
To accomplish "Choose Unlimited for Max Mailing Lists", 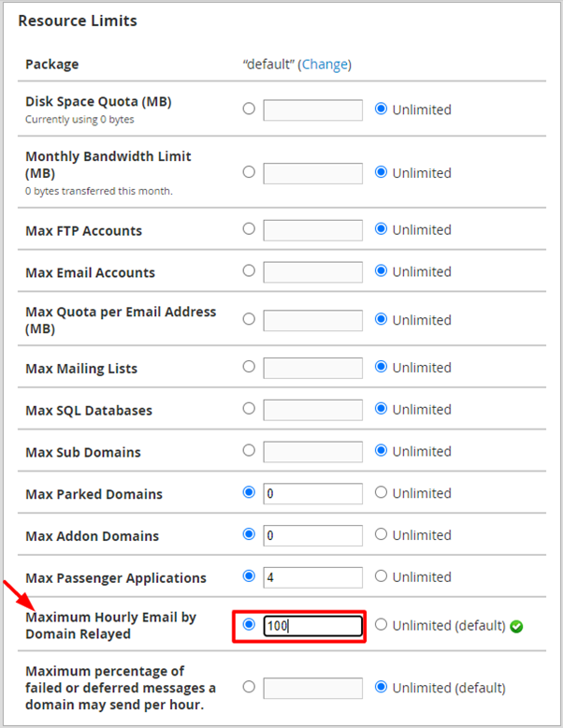I will coord(381,367).
